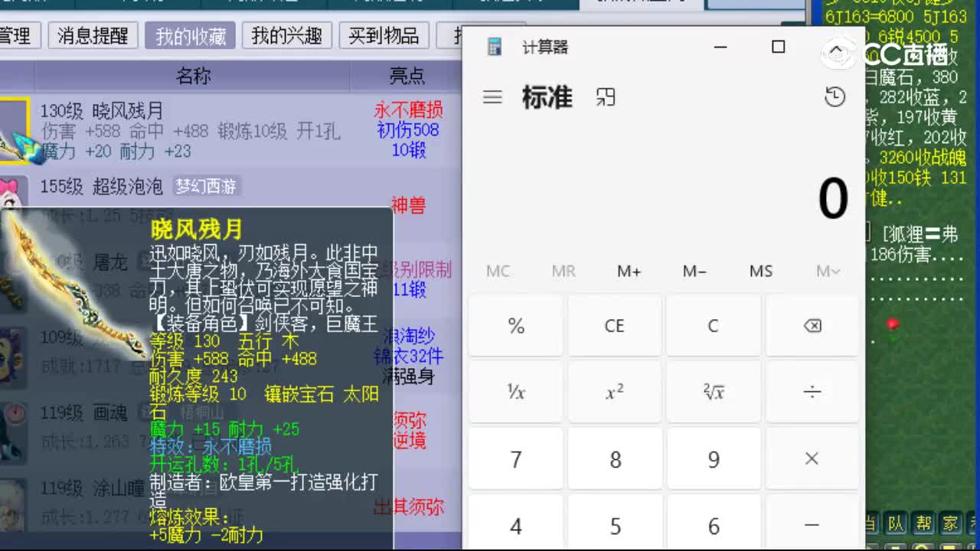Click the 晓风残月 weapon thumbnail icon

coord(15,131)
